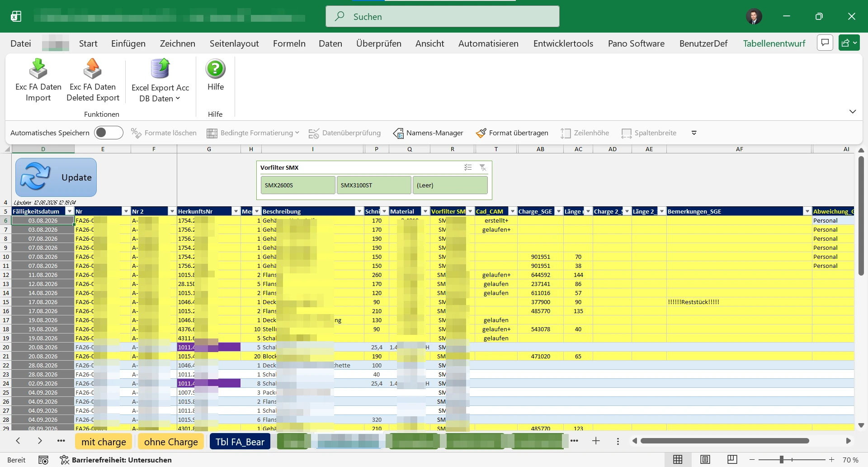Open Fälligkeitsdatum column filter dropdown
Screen dimensions: 868x467
point(70,211)
